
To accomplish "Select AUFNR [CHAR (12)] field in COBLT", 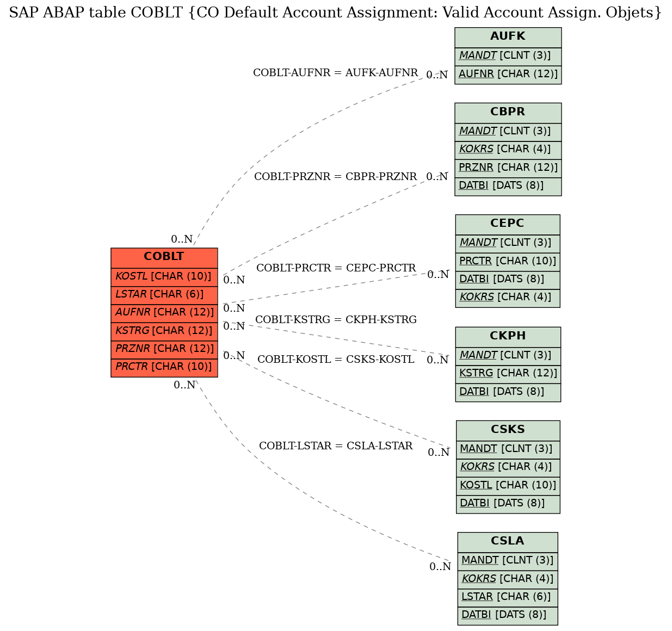I will point(164,313).
